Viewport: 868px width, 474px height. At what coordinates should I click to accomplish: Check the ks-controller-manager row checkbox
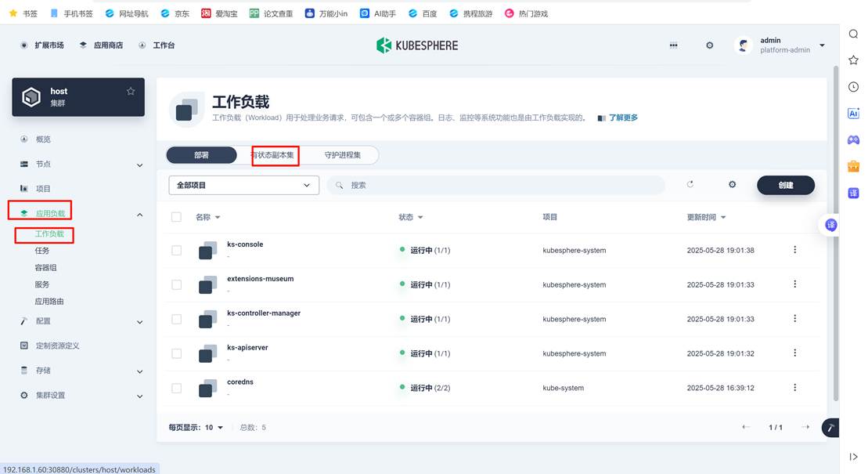click(176, 319)
